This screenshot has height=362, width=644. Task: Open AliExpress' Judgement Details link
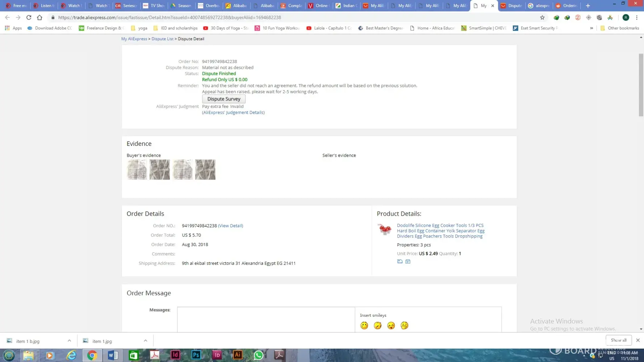(233, 113)
